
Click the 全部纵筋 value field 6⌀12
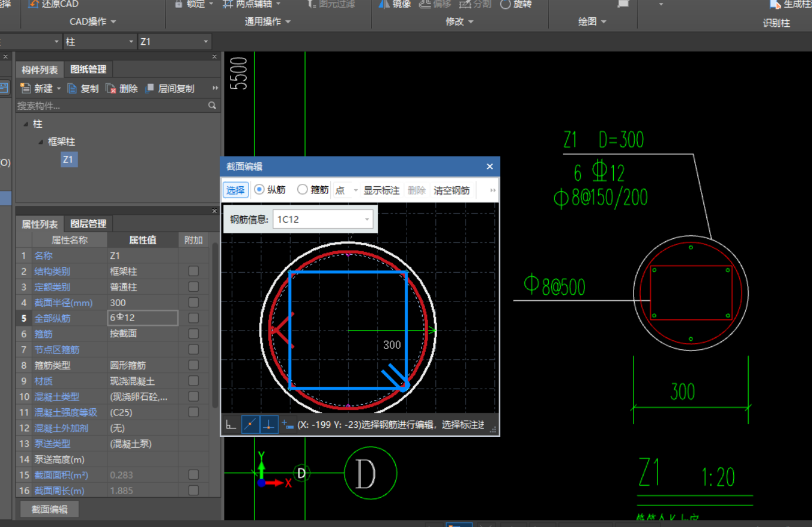click(x=143, y=318)
